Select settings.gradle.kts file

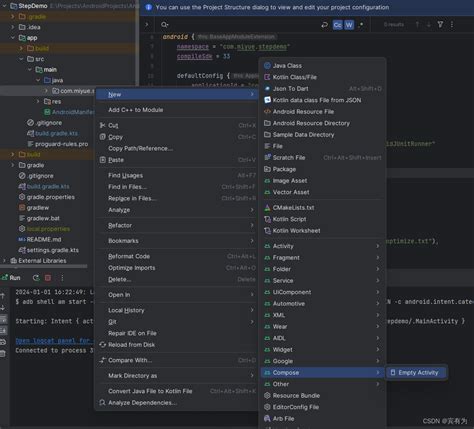(52, 250)
